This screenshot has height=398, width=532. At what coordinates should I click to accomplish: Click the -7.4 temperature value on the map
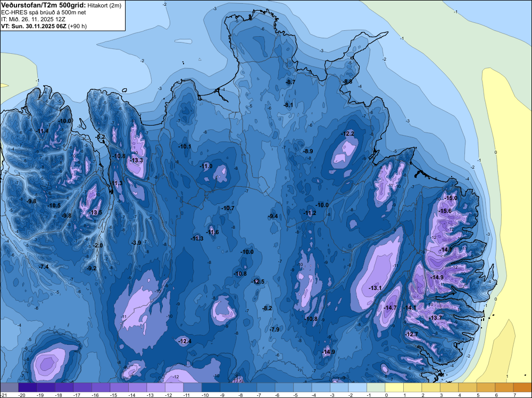coord(44,267)
